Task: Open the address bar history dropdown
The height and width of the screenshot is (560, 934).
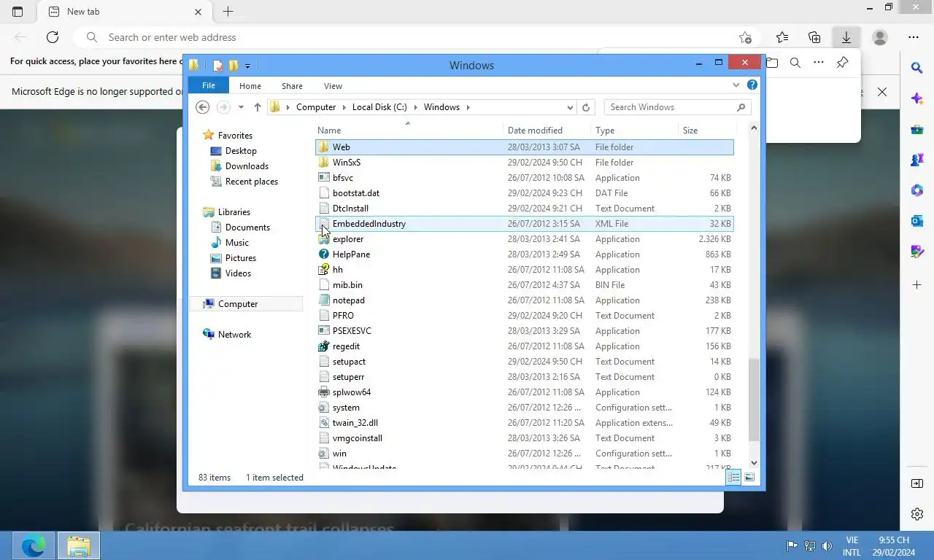Action: point(570,107)
